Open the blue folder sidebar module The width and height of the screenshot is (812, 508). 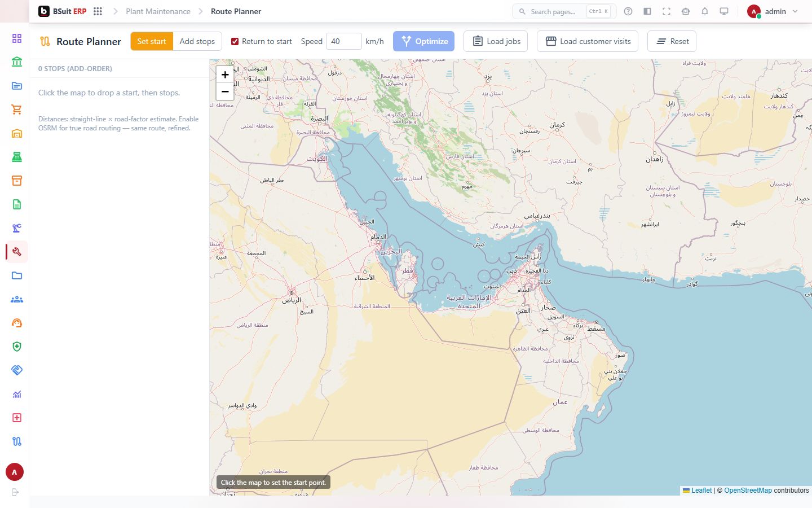click(x=17, y=275)
